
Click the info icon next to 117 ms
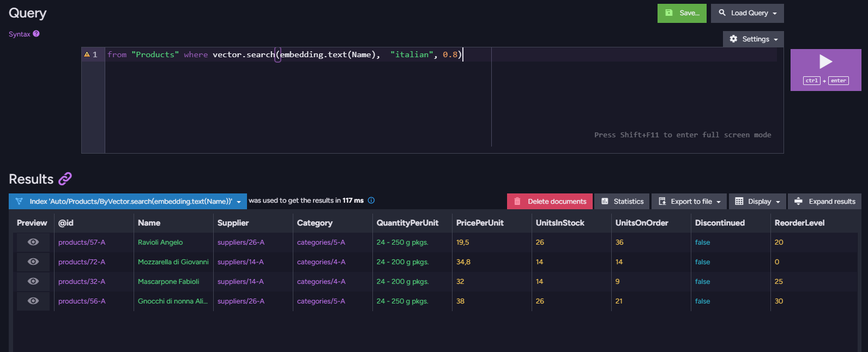click(371, 201)
